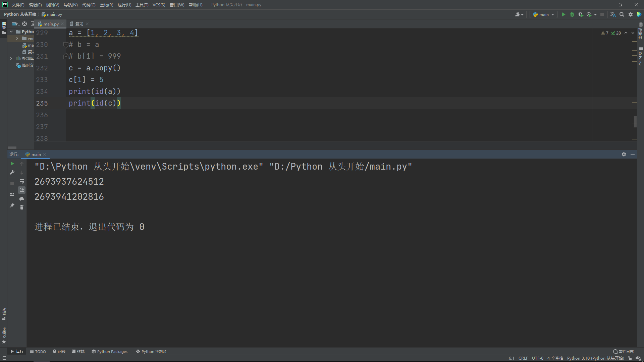The height and width of the screenshot is (362, 644).
Task: Toggle pin tab in run panel
Action: coord(12,205)
